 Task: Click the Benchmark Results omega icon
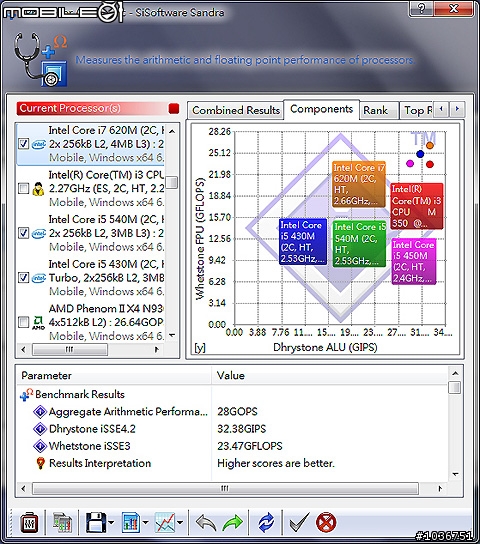coord(26,395)
